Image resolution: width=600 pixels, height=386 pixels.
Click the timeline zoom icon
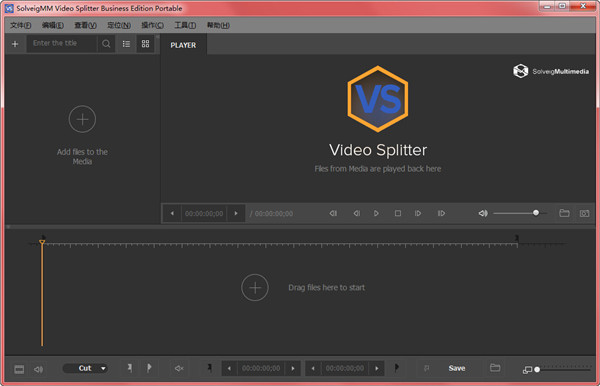point(527,370)
